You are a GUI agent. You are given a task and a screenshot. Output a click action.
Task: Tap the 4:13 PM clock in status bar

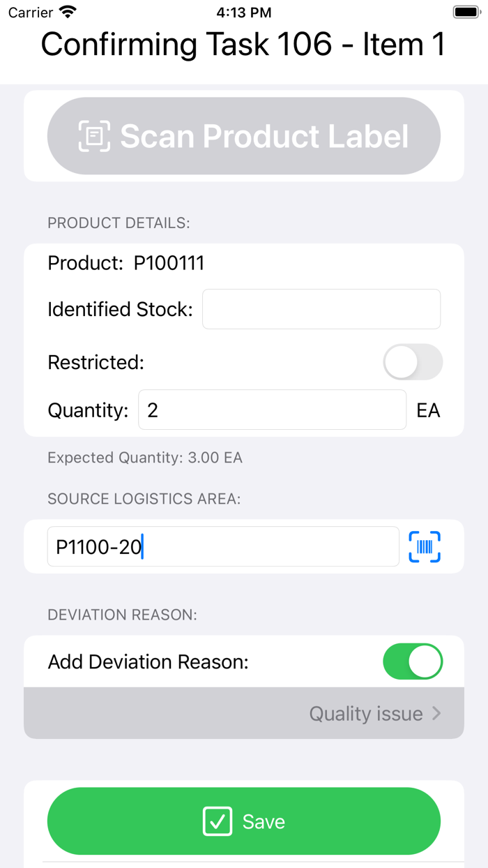pos(243,13)
